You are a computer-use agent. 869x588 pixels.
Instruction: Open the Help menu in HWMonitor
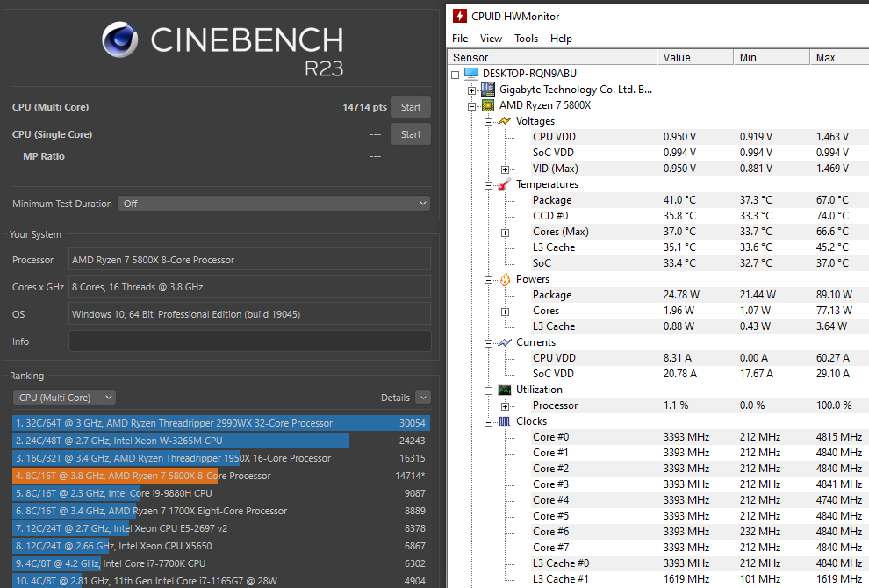tap(561, 39)
